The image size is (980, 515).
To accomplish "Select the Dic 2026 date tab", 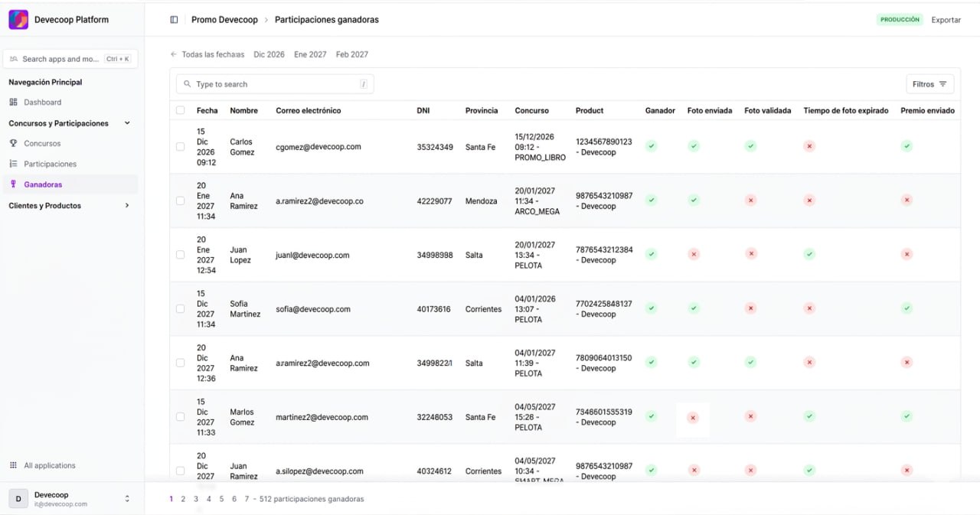I will coord(269,54).
